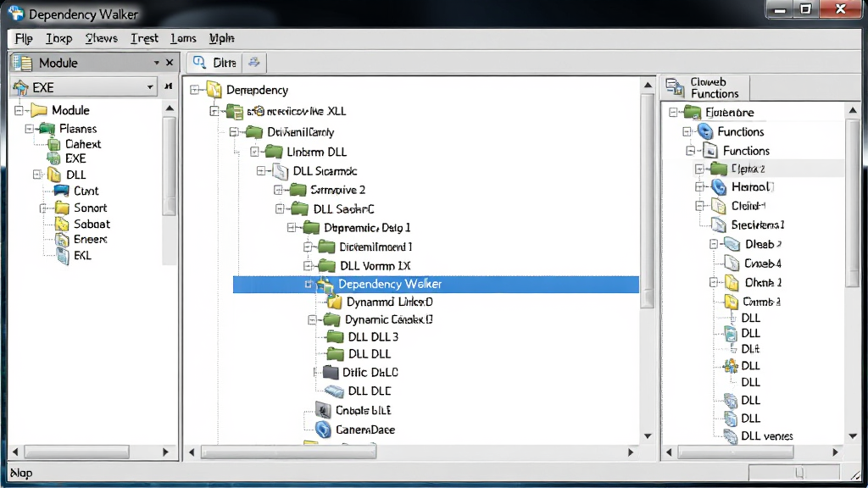The width and height of the screenshot is (868, 488).
Task: Click the Sreciefems 1 icon
Action: 719,225
